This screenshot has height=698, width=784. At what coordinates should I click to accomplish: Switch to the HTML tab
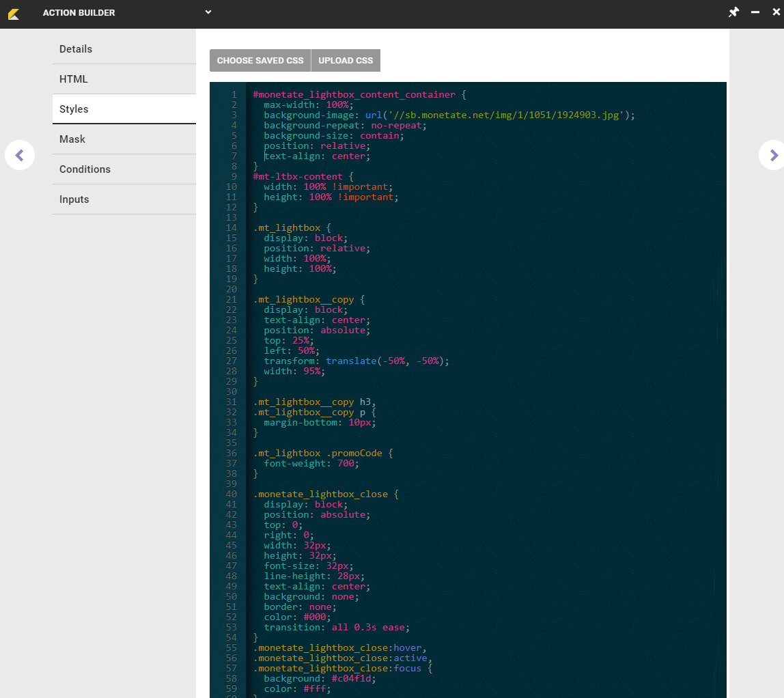(x=74, y=79)
